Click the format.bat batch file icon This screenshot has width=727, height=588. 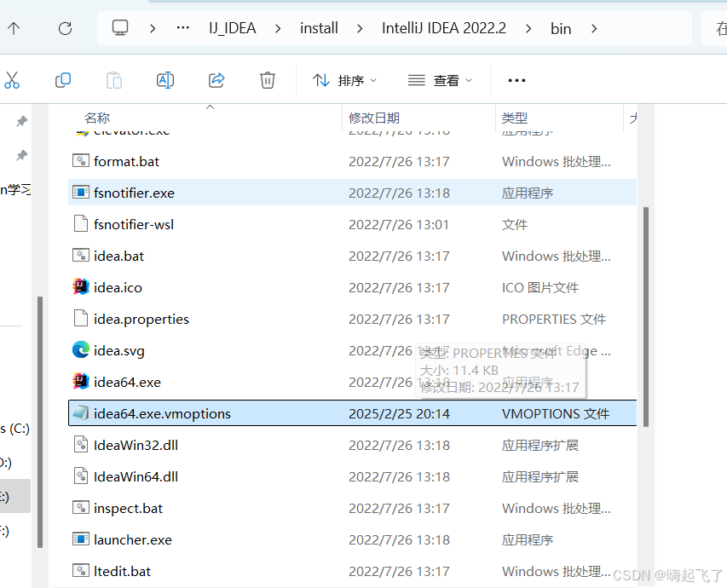pos(81,160)
